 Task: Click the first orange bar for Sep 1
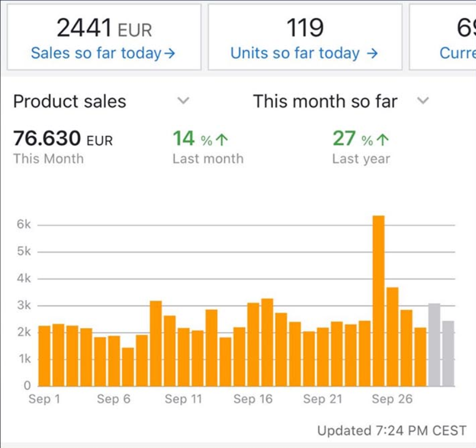[x=44, y=355]
